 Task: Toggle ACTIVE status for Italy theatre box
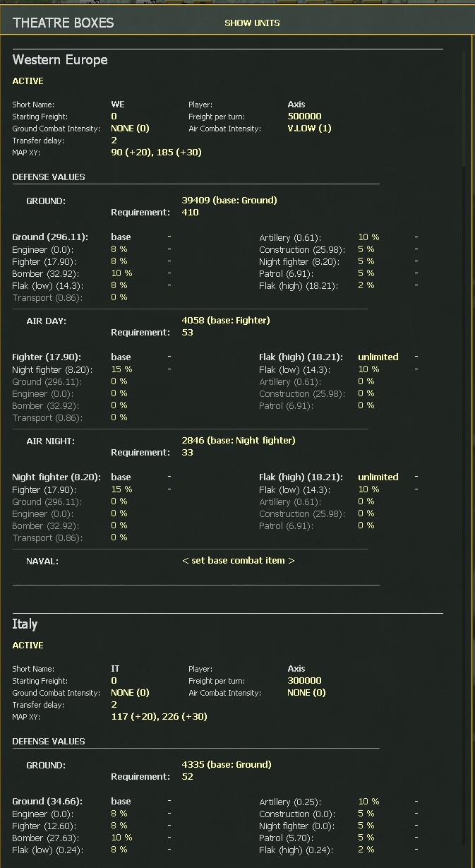tap(28, 646)
